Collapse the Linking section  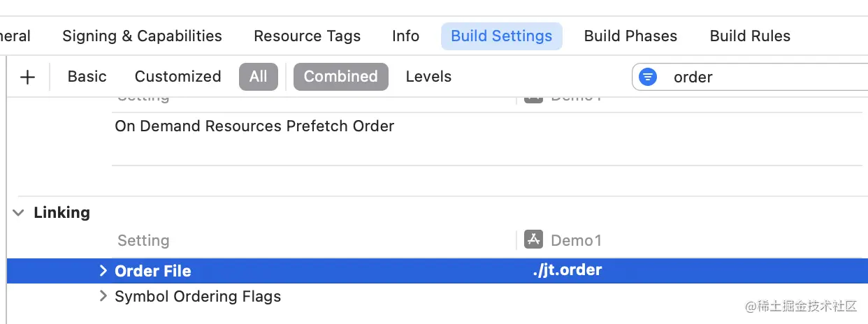pos(18,213)
